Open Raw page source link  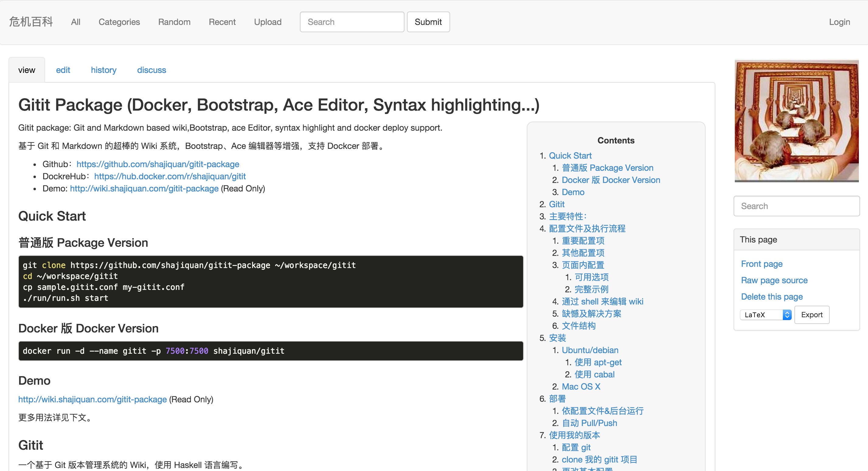coord(774,280)
